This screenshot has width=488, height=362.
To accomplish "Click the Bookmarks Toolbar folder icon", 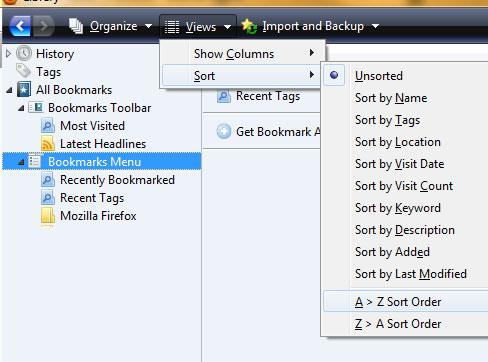I will click(36, 107).
